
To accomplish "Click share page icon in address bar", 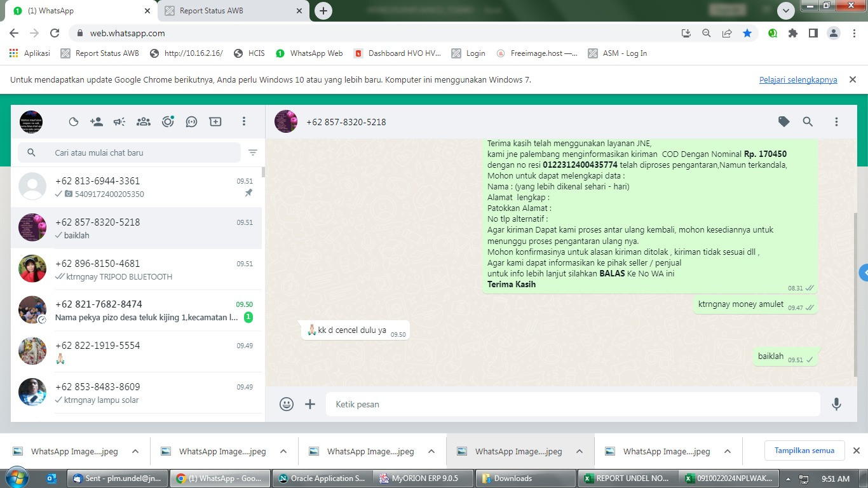I will [x=727, y=33].
